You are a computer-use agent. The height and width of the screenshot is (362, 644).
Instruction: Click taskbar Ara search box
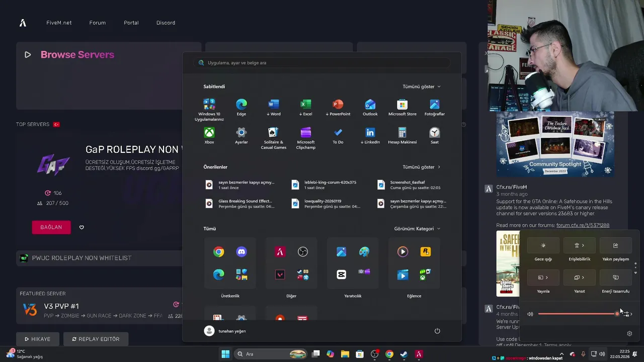click(x=272, y=354)
